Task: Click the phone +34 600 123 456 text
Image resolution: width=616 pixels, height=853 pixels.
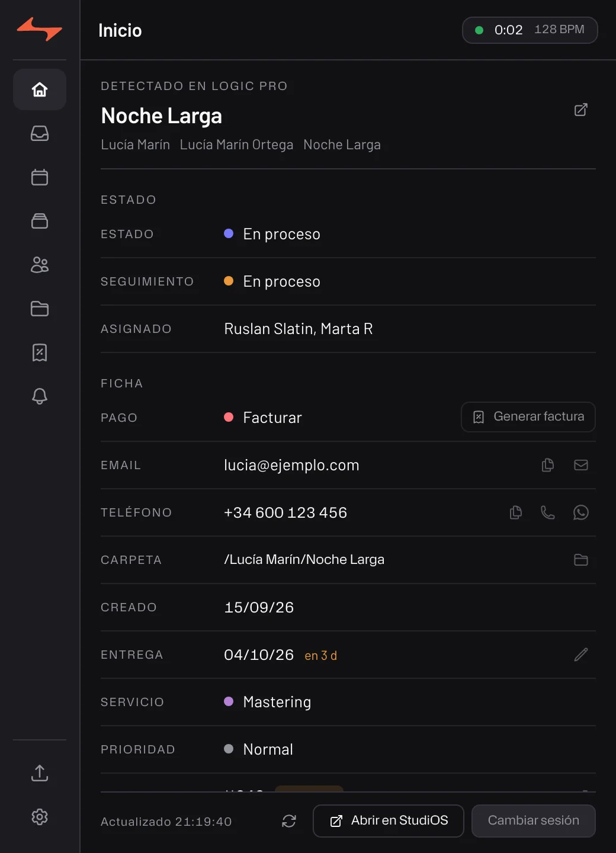Action: pos(285,512)
